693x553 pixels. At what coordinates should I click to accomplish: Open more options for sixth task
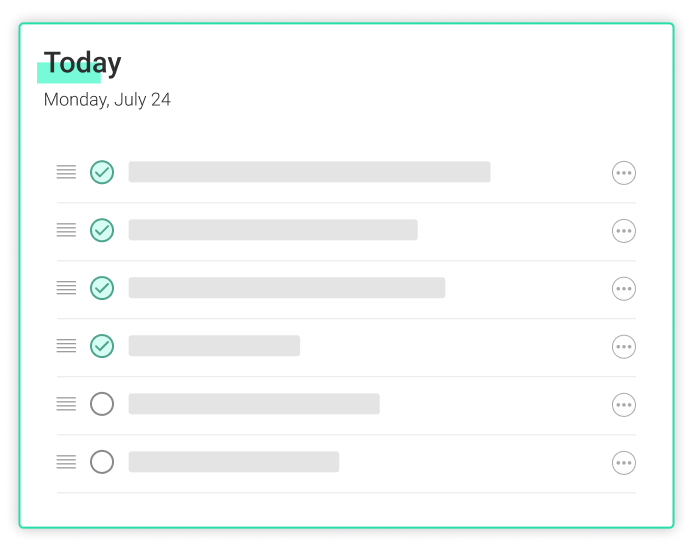click(x=624, y=462)
